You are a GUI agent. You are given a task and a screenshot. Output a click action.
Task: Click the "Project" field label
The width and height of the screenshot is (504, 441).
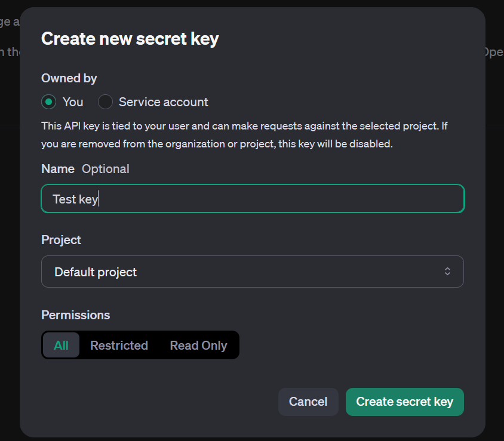coord(61,240)
